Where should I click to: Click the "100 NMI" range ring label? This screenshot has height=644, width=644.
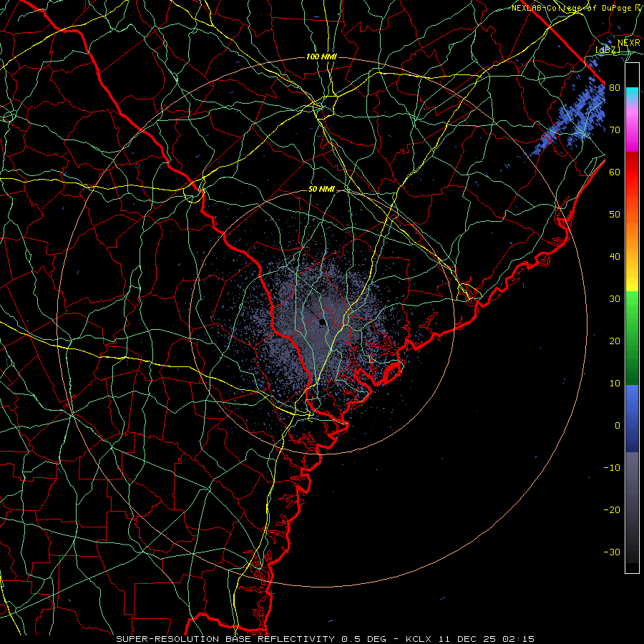321,57
